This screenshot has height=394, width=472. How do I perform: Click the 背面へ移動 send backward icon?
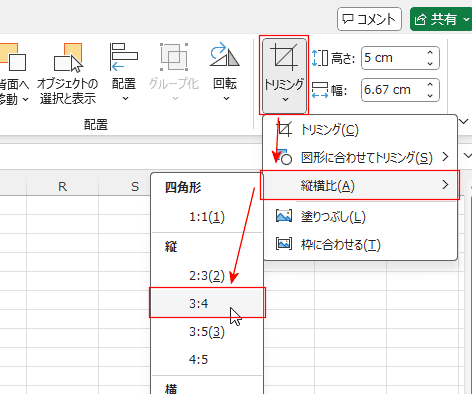[13, 72]
